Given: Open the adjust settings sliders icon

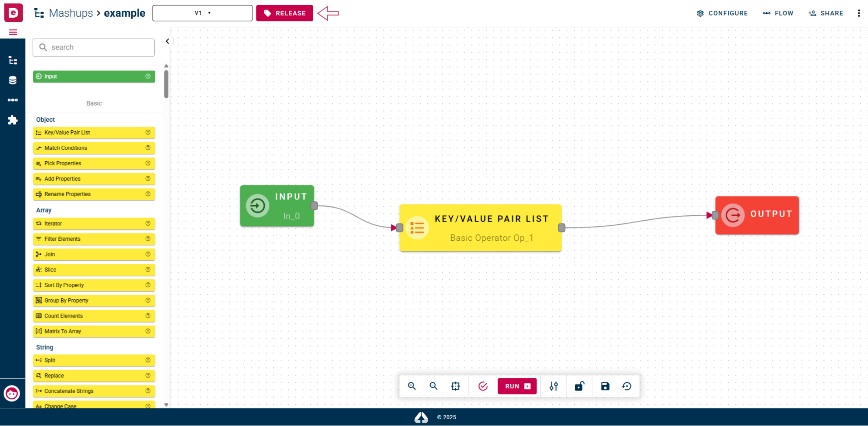Looking at the screenshot, I should 553,386.
